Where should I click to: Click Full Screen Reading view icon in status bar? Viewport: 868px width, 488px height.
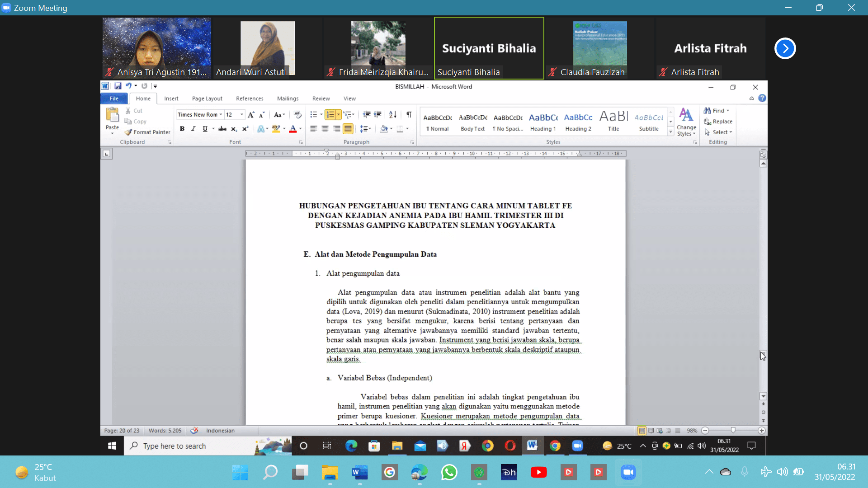651,431
